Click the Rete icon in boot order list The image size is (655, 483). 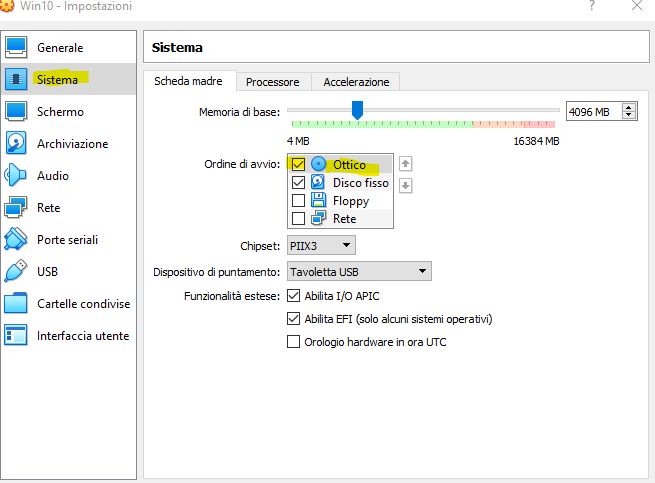(318, 218)
